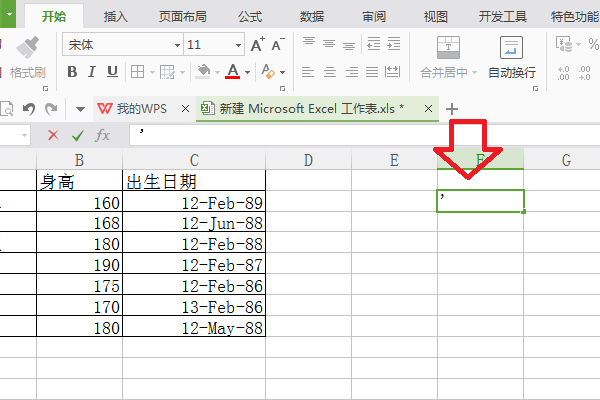Select the 身高 header cell
This screenshot has height=400, width=600.
(x=80, y=180)
